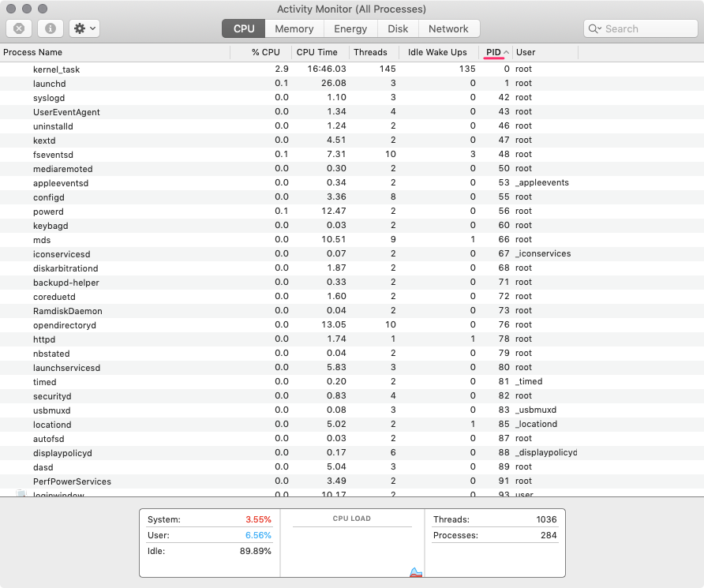Reverse sort order on PID column header

click(496, 52)
